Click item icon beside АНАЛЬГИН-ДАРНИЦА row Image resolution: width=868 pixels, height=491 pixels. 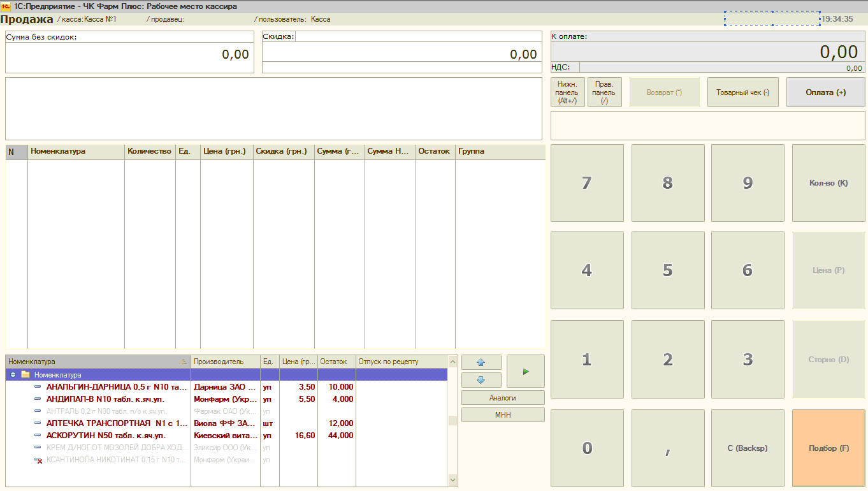pos(38,387)
